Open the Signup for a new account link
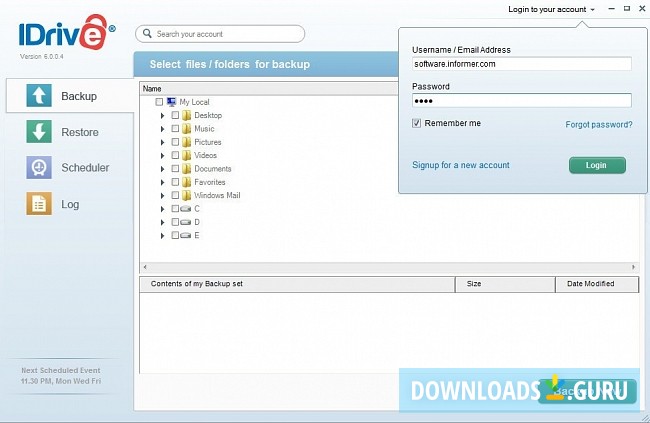 [x=461, y=165]
